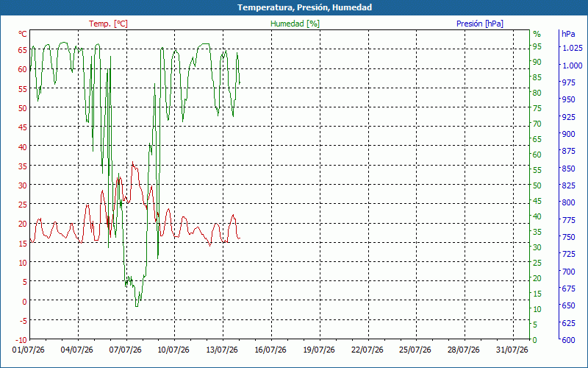Click the Temp. [°C] legend label

point(108,24)
